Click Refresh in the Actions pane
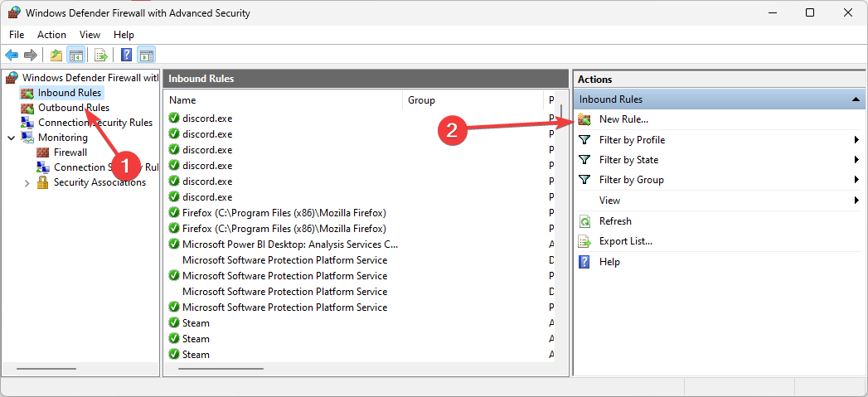 point(615,221)
